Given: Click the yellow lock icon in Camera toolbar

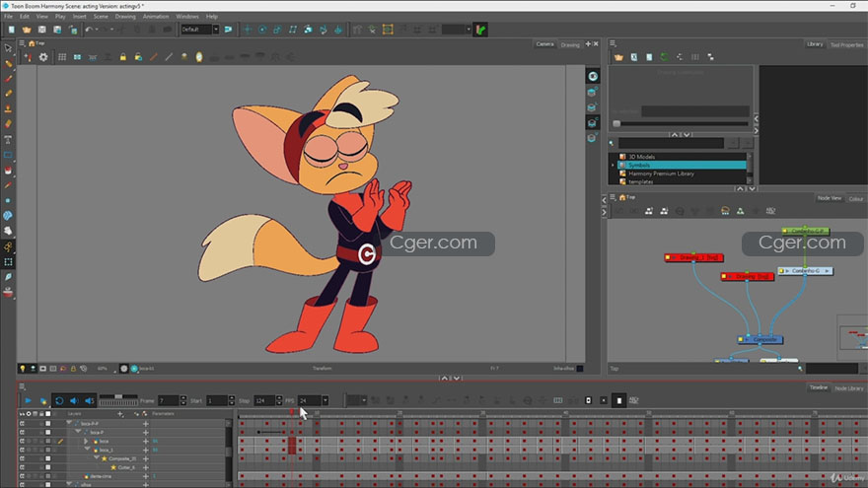Looking at the screenshot, I should (x=123, y=57).
